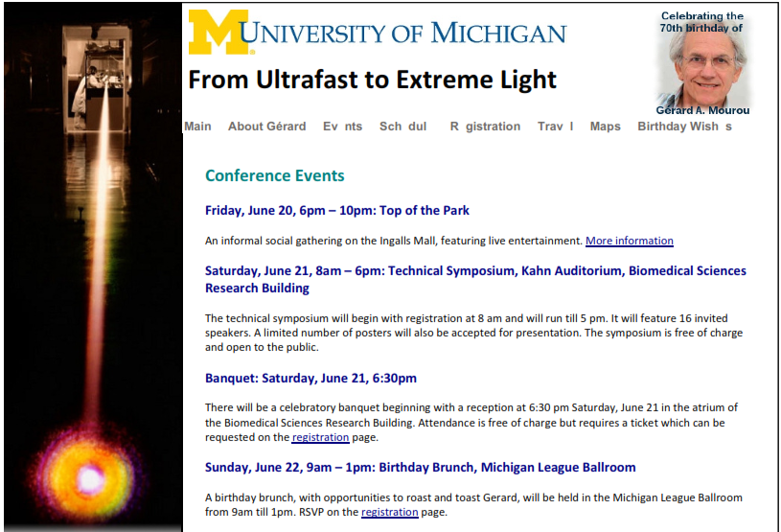The image size is (781, 532).
Task: Select the Travel navigation item
Action: (x=556, y=127)
